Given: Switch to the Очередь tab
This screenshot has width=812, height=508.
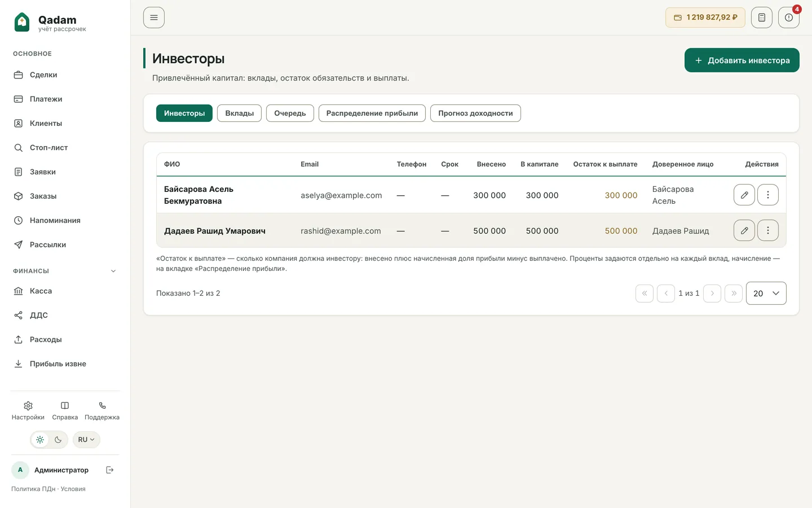Looking at the screenshot, I should [x=290, y=113].
